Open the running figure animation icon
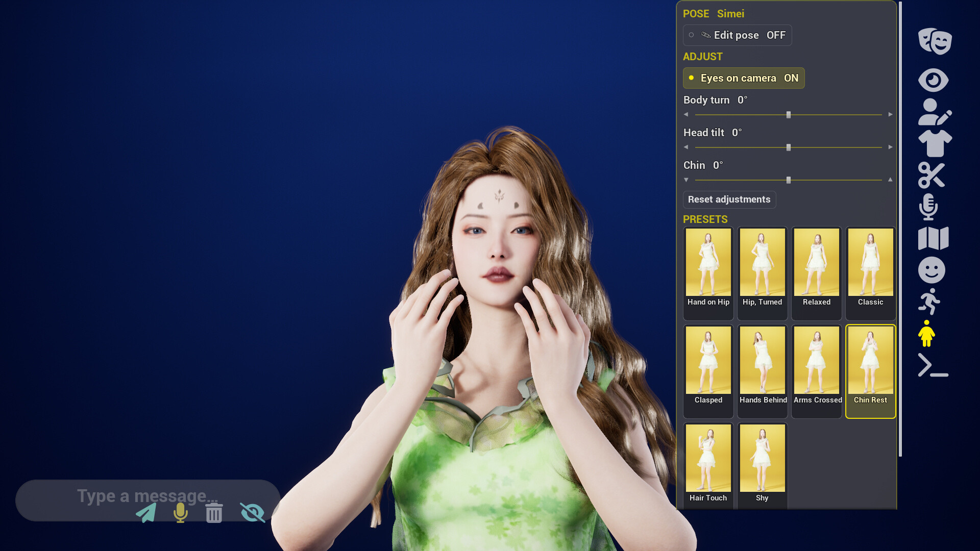980x551 pixels. 929,302
